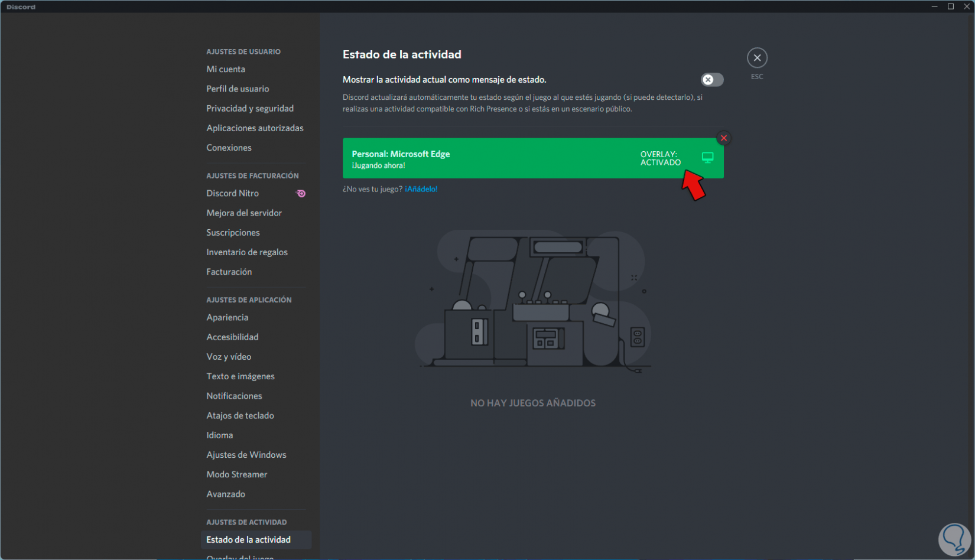Screen dimensions: 975x560
Task: Remove the Microsoft Edge game entry
Action: (x=724, y=138)
